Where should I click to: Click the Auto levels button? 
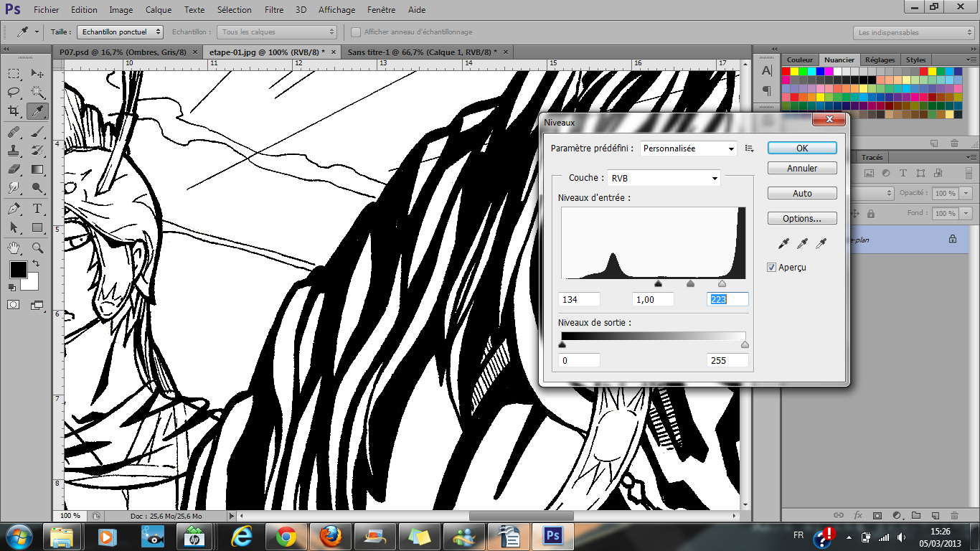[802, 194]
